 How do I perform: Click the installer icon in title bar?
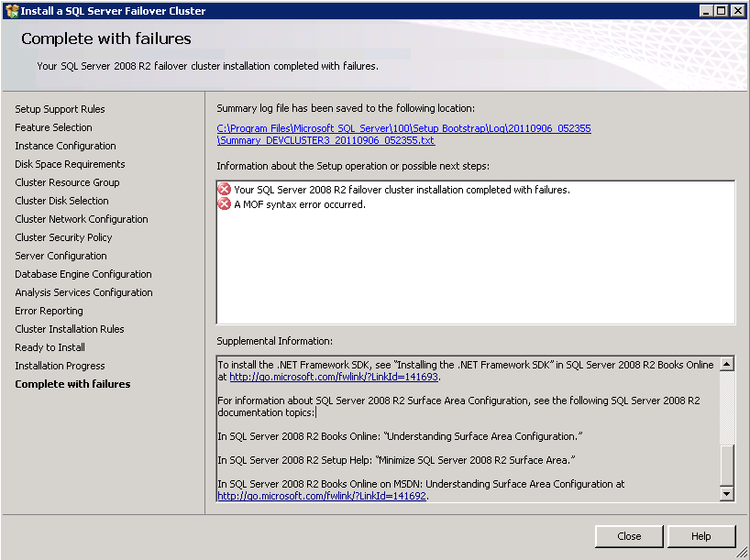pos(11,11)
